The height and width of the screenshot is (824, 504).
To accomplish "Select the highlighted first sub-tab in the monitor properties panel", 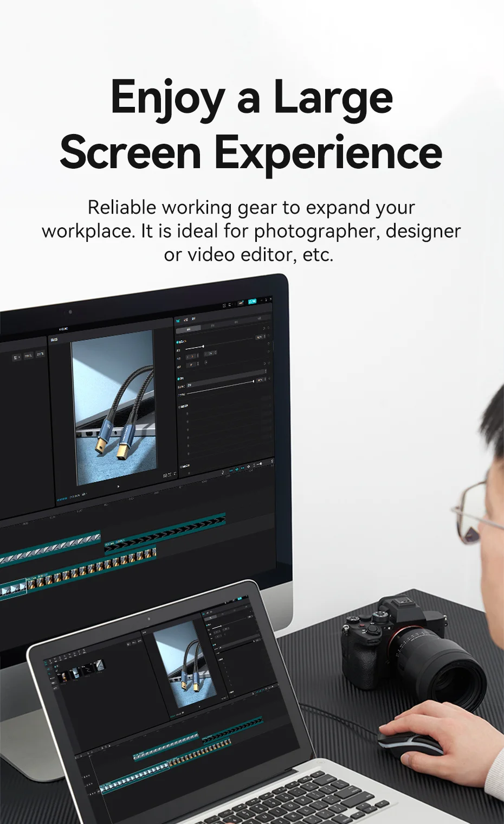I will (188, 329).
